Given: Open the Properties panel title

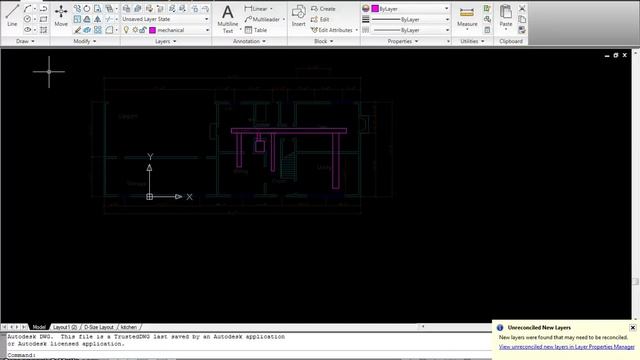Looking at the screenshot, I should [x=403, y=41].
